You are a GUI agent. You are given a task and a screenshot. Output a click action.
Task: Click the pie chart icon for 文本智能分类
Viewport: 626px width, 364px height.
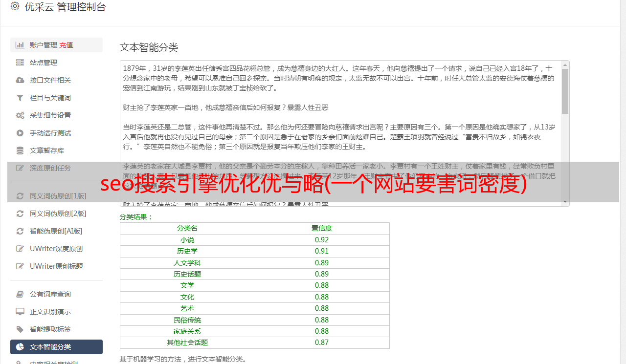20,347
